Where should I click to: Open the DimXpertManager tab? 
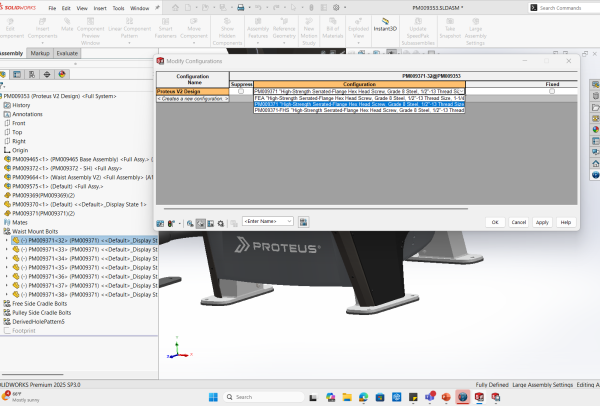coord(47,74)
